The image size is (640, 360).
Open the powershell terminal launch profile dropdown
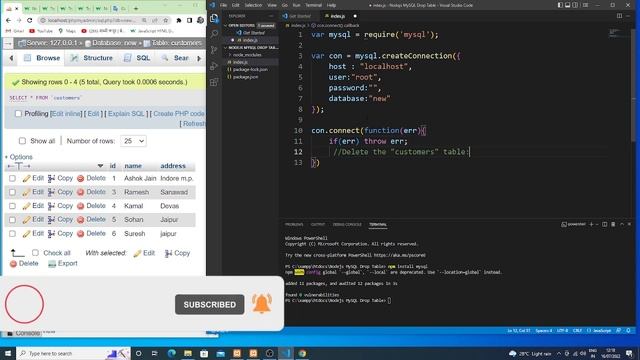coord(597,224)
